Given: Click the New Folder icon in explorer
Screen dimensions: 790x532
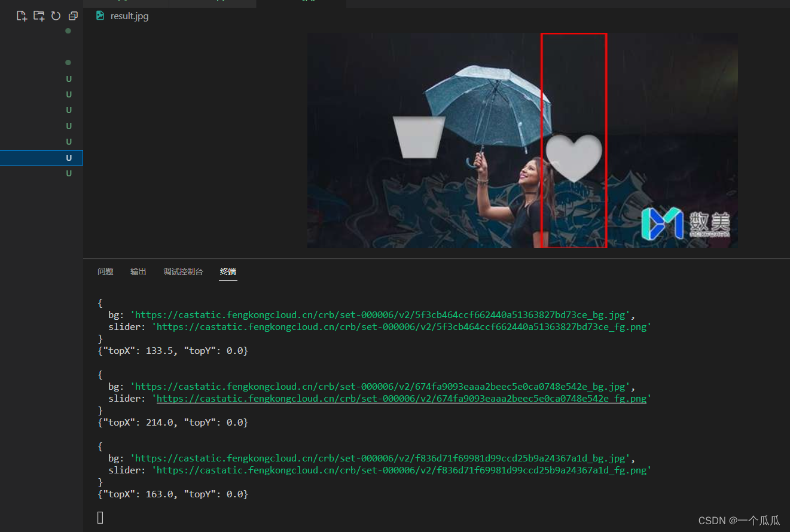Looking at the screenshot, I should 39,16.
